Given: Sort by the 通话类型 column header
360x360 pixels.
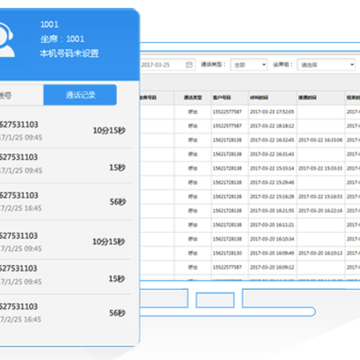Looking at the screenshot, I should 193,98.
